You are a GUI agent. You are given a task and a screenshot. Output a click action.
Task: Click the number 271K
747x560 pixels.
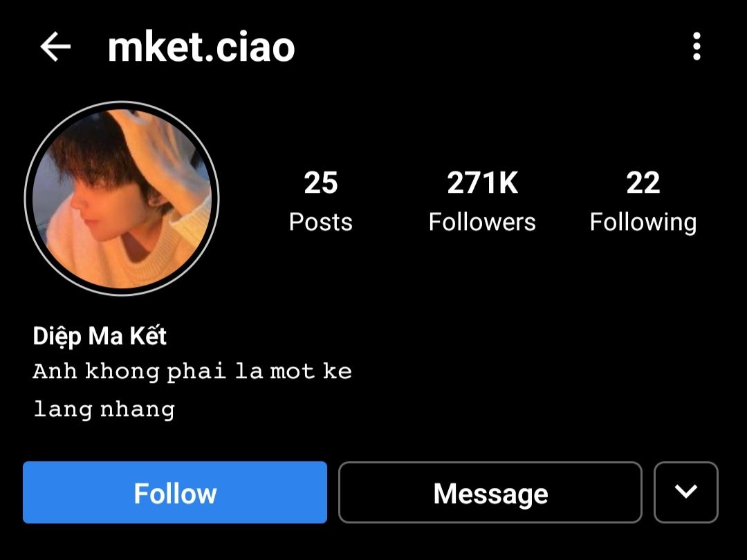482,183
